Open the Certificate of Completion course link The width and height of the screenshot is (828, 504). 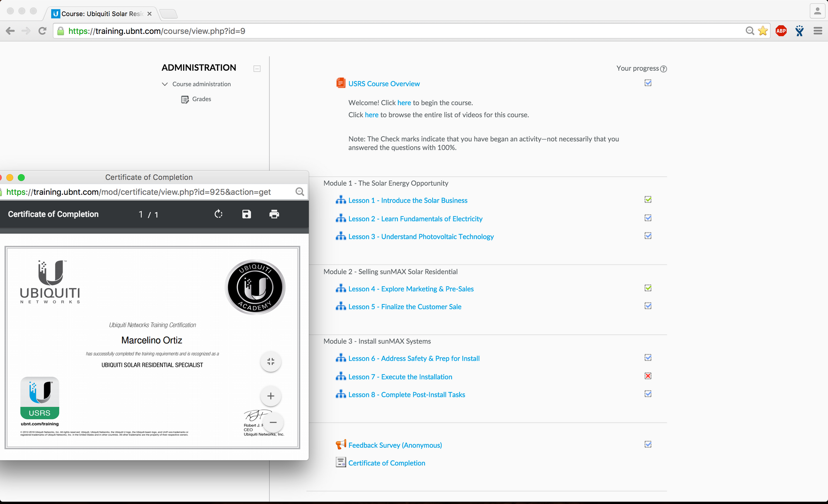click(387, 463)
